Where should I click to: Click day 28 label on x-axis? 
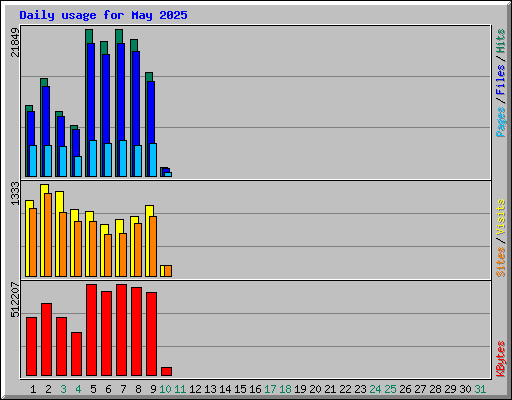(435, 389)
